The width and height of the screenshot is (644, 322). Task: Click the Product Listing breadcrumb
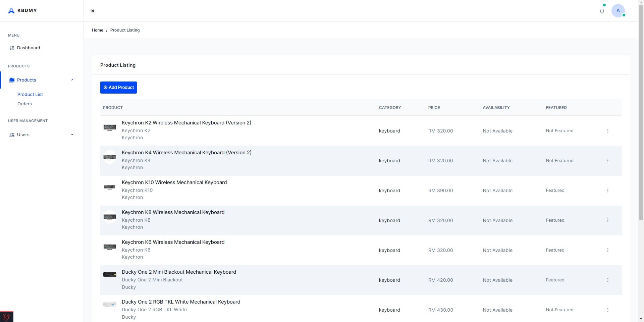coord(125,30)
